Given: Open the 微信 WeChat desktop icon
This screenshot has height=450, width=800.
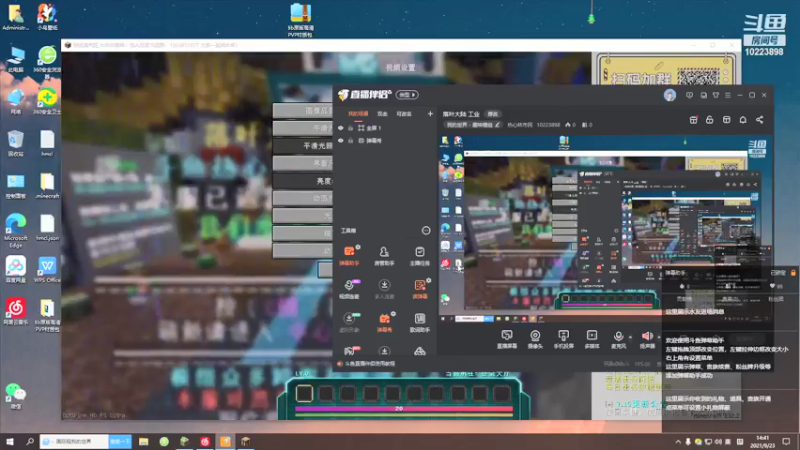Looking at the screenshot, I should tap(16, 396).
